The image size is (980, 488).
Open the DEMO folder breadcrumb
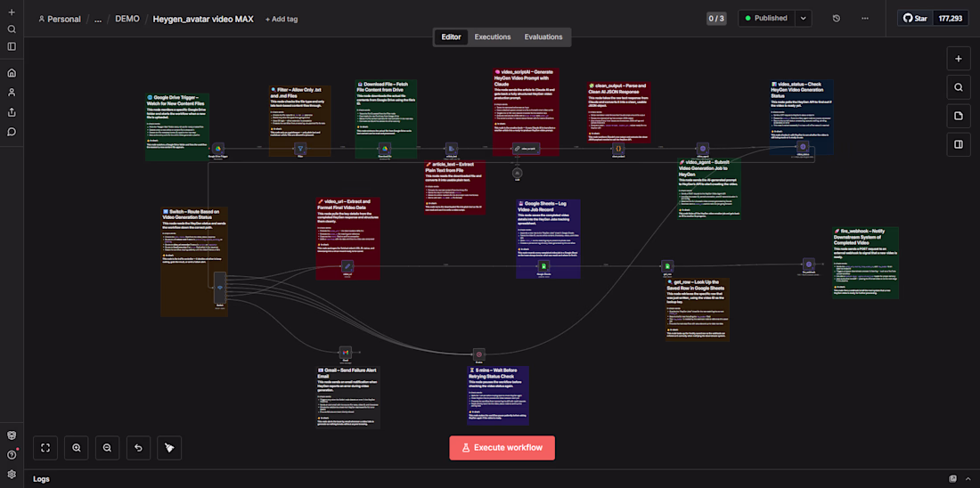[127, 19]
